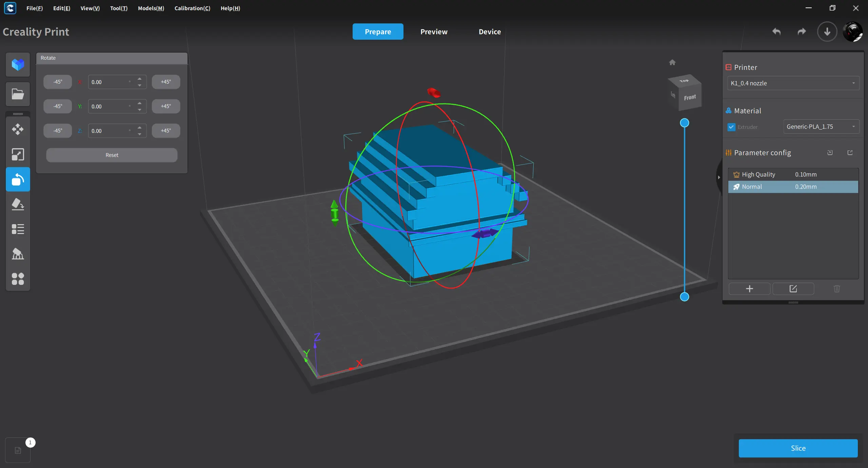Viewport: 868px width, 468px height.
Task: Open the Edit(E) menu
Action: [62, 8]
